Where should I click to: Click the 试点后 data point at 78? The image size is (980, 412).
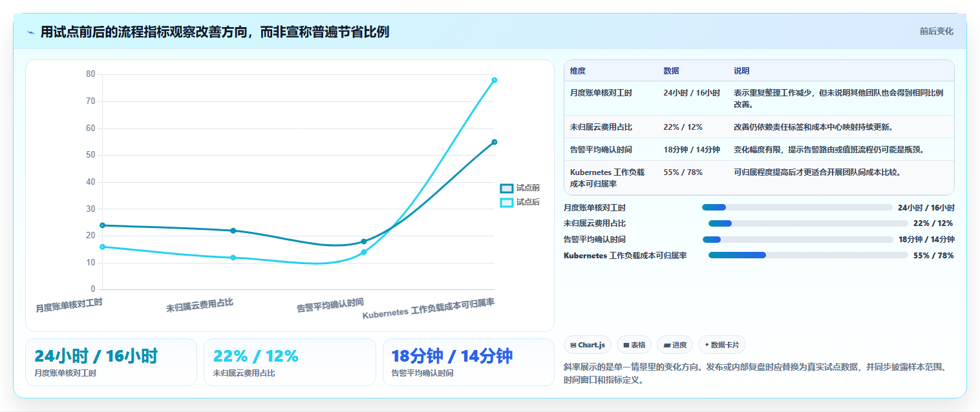[495, 80]
